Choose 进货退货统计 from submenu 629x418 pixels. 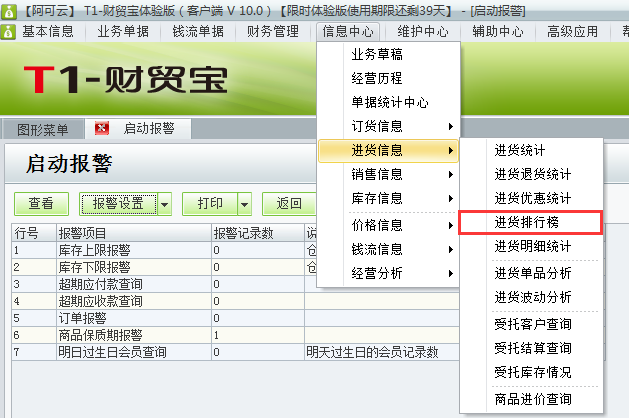[531, 174]
